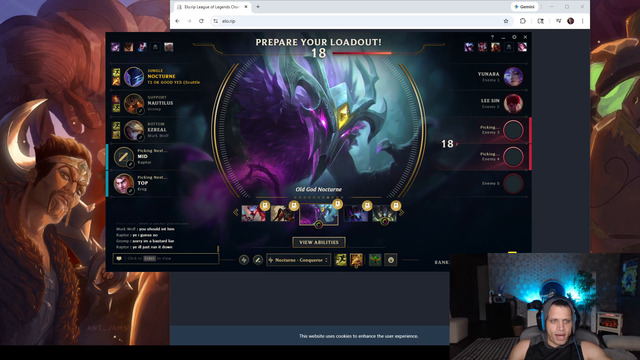Click swap icon on Ezreal portrait

tap(140, 137)
